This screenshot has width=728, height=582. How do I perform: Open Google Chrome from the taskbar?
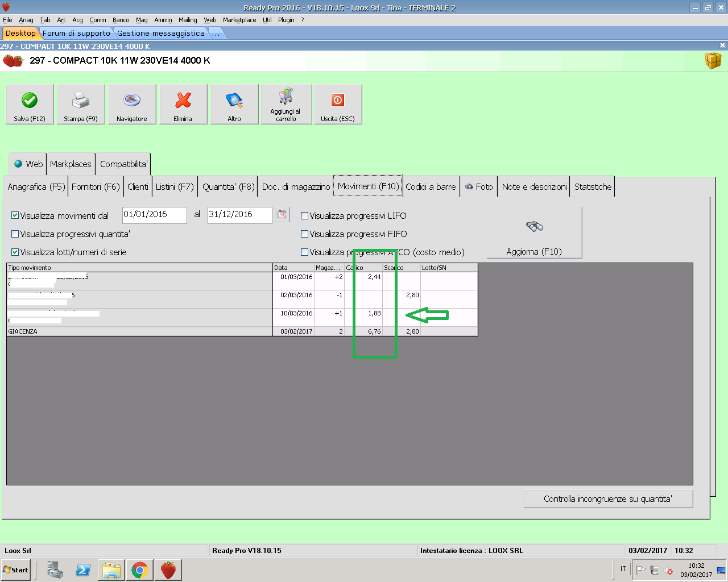[x=140, y=569]
